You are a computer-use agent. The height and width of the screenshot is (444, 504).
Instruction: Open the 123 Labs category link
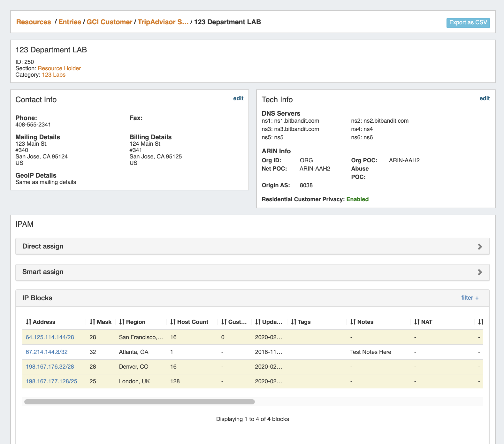click(x=54, y=75)
